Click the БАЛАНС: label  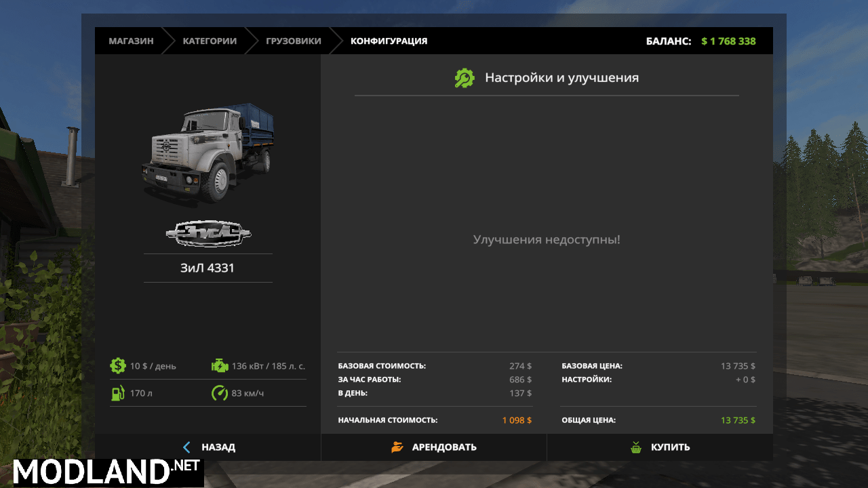pos(669,41)
